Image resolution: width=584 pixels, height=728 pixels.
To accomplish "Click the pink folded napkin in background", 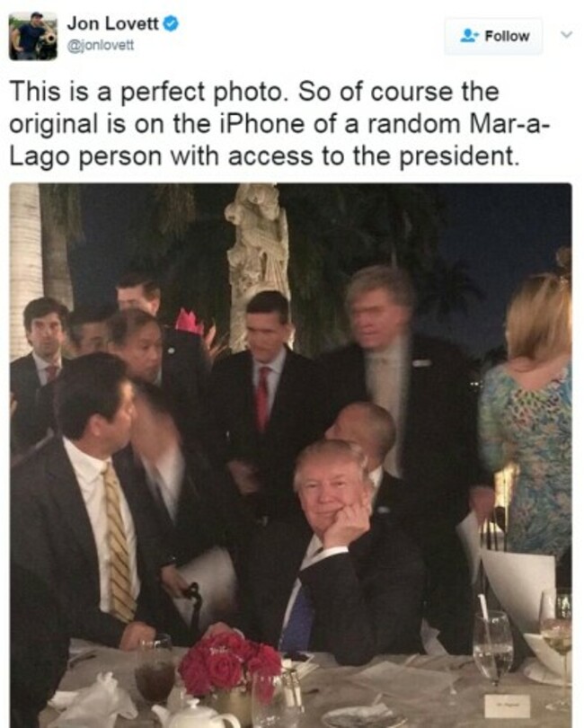I will pyautogui.click(x=189, y=321).
